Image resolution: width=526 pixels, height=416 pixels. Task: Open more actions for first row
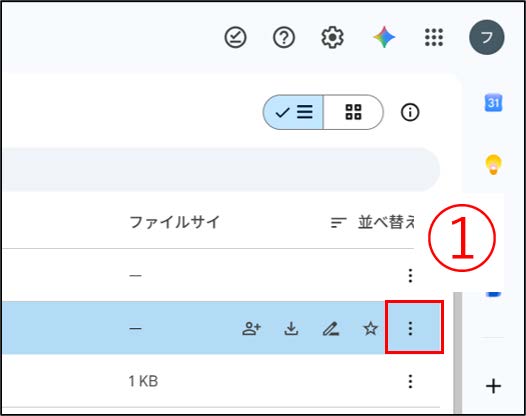410,276
